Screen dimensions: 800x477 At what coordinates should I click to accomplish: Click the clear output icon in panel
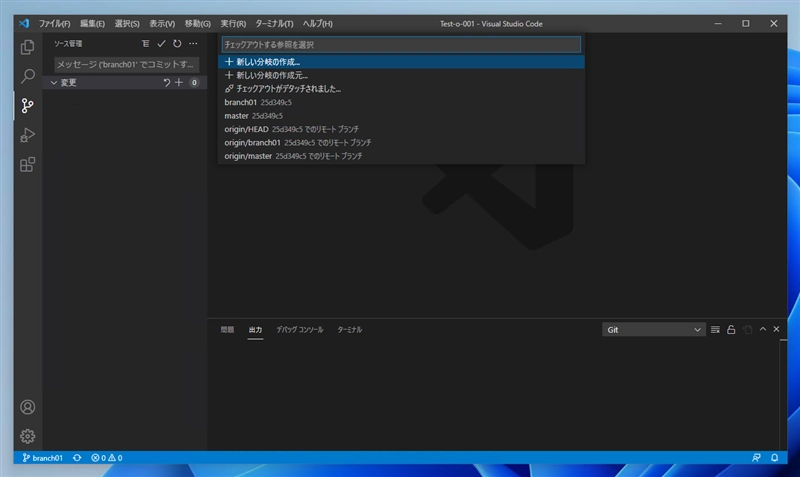click(715, 330)
